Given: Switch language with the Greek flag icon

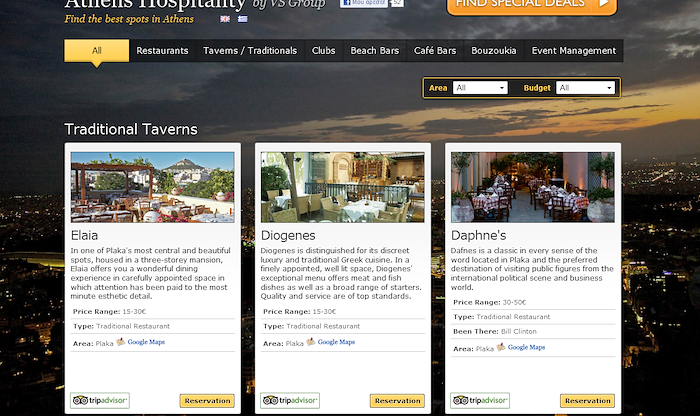Looking at the screenshot, I should pos(242,19).
